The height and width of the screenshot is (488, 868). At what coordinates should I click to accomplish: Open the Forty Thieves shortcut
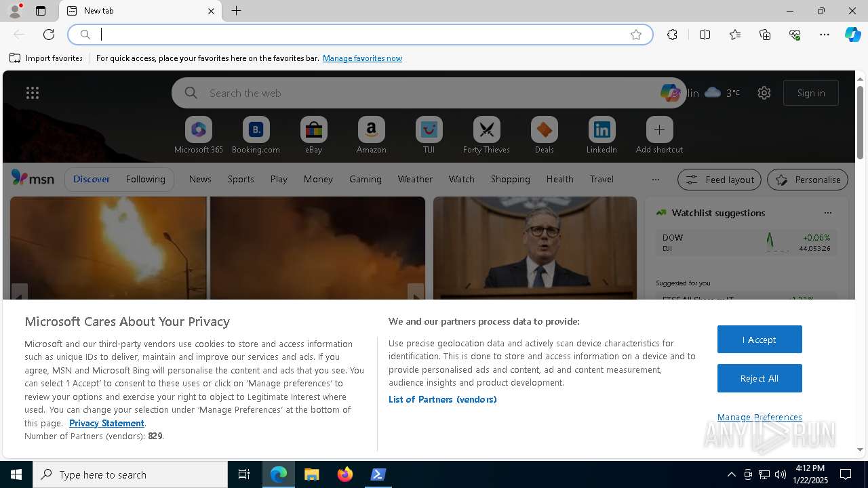pos(486,136)
